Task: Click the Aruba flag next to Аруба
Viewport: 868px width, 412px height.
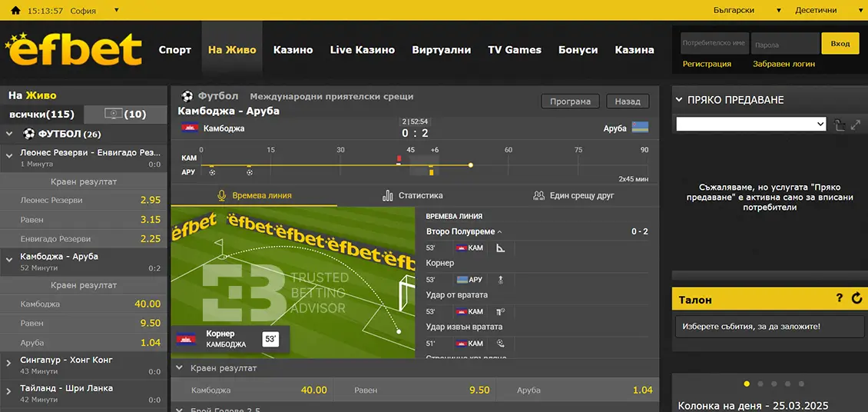Action: click(640, 128)
